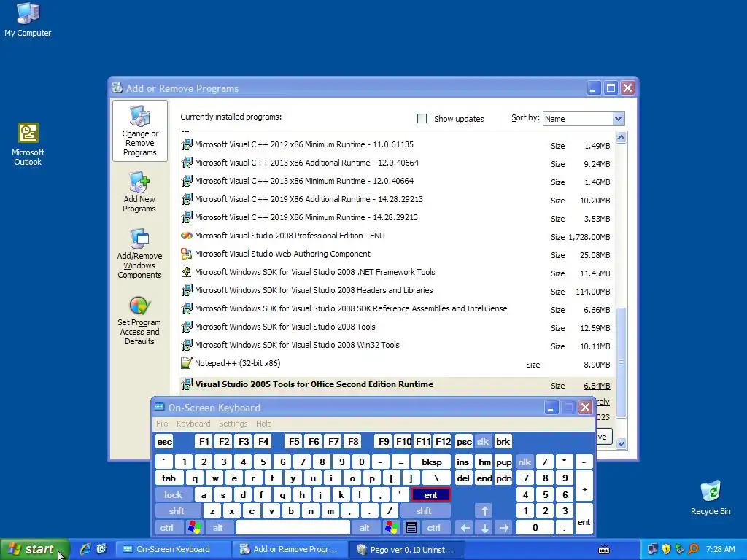Click the down arrow key on On-Screen Keyboard
747x560 pixels.
coord(484,528)
